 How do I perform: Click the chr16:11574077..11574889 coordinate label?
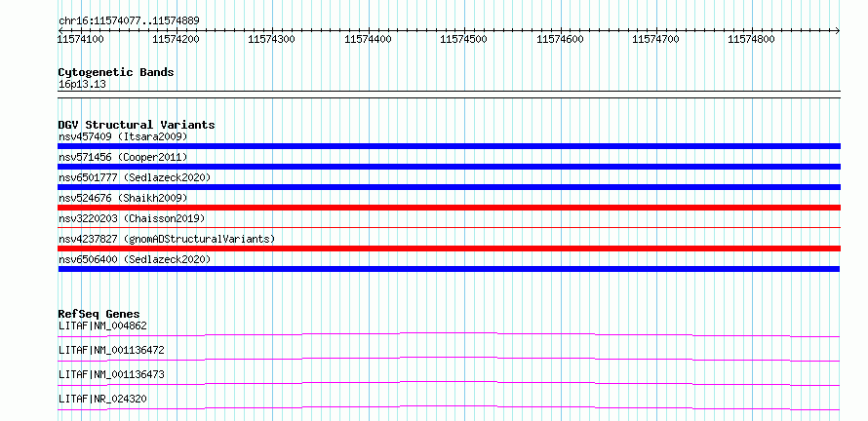[x=129, y=21]
